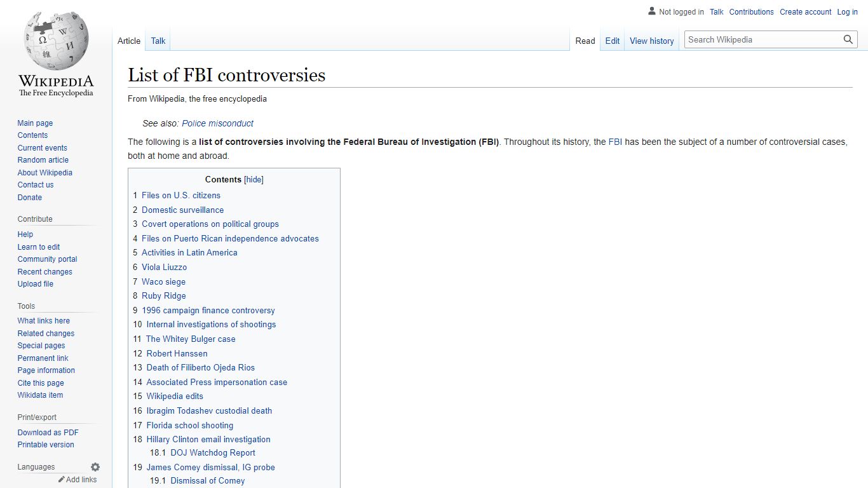Follow the Police misconduct link

click(x=218, y=123)
